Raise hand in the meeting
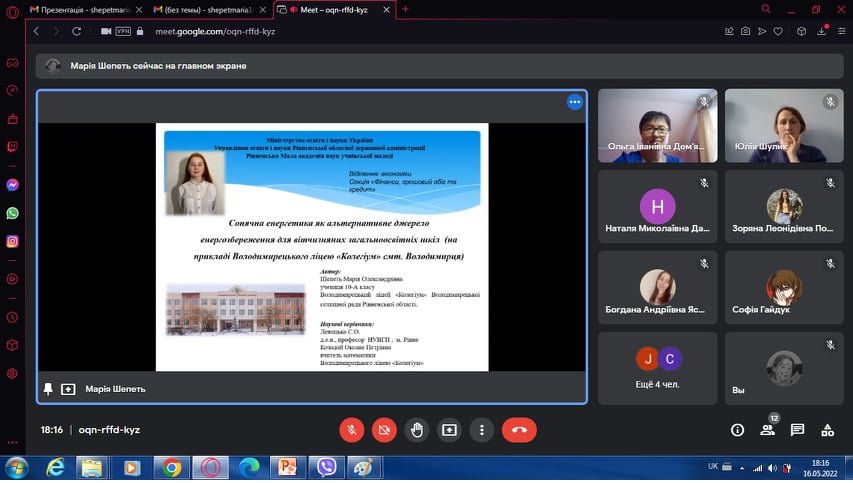 click(417, 430)
